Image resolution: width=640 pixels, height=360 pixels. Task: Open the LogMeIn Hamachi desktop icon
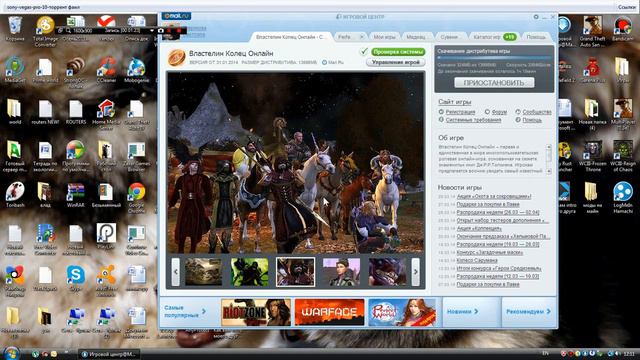pyautogui.click(x=622, y=197)
